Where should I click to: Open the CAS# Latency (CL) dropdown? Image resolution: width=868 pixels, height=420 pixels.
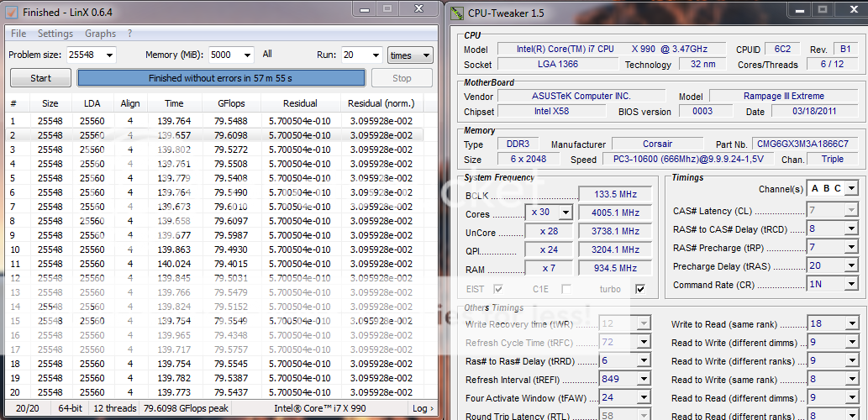click(x=851, y=211)
